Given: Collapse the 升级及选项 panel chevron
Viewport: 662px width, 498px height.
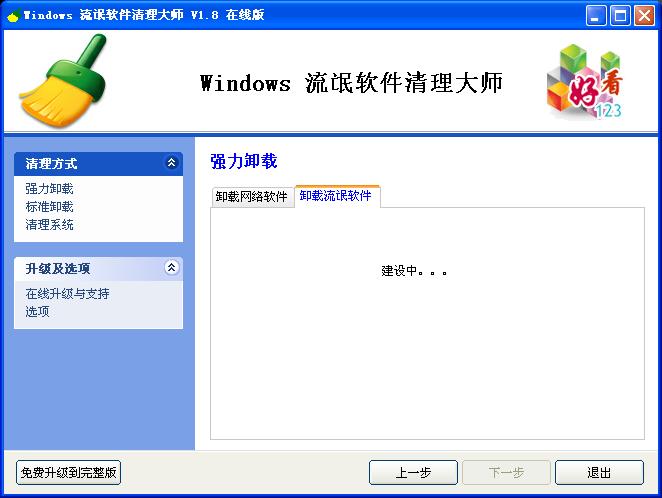Looking at the screenshot, I should coord(171,267).
